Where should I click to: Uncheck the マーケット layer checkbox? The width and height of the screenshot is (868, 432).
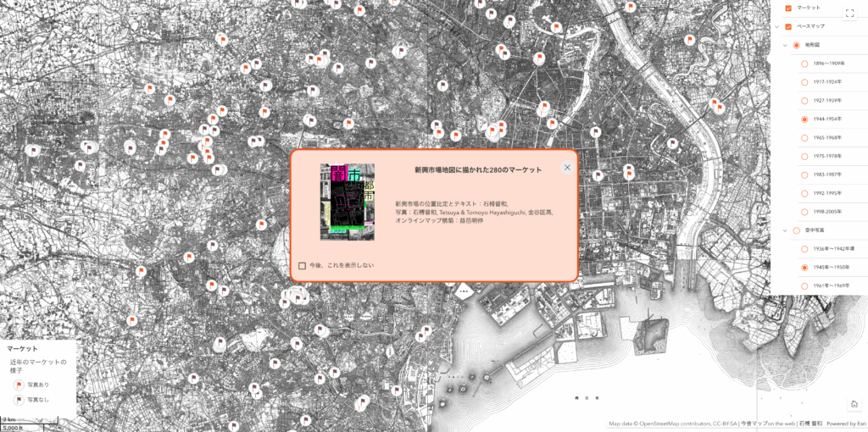coord(788,8)
